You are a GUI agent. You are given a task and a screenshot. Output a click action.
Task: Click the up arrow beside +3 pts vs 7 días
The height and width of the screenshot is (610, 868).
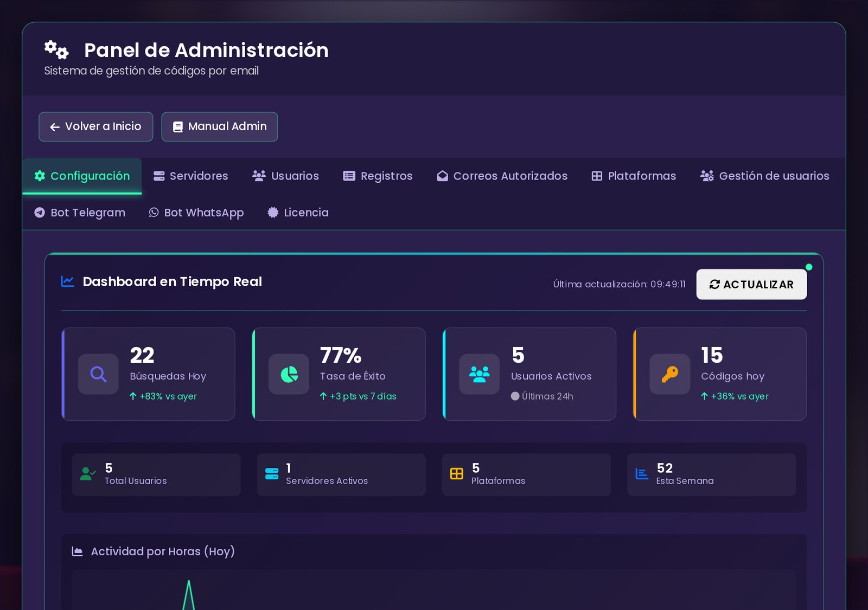(323, 396)
